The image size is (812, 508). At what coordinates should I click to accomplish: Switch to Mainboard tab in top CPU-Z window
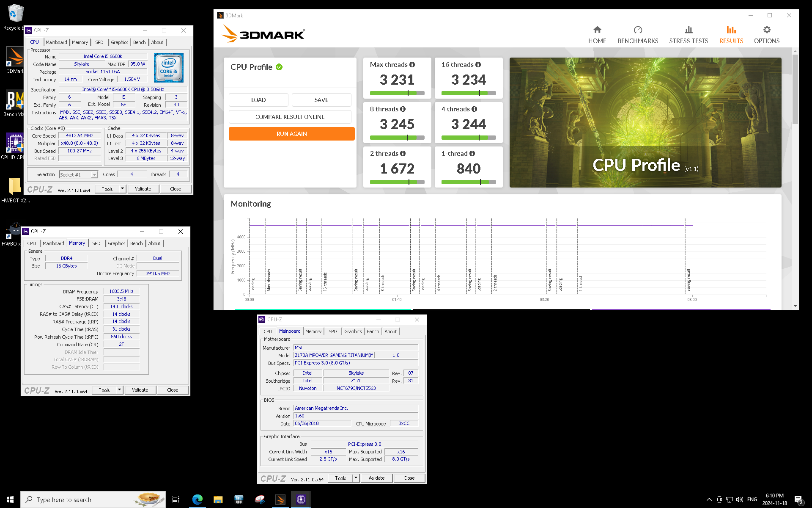click(x=56, y=42)
